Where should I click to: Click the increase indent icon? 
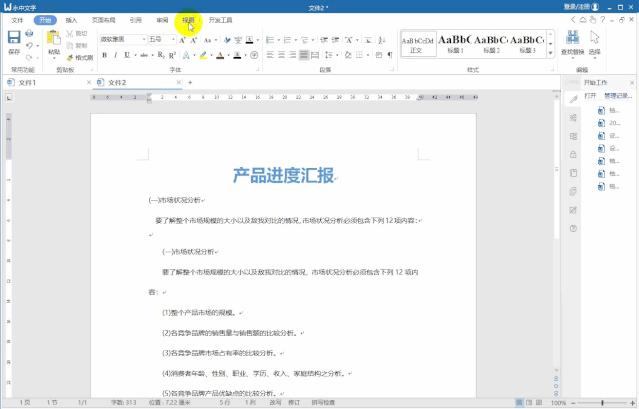pos(335,40)
